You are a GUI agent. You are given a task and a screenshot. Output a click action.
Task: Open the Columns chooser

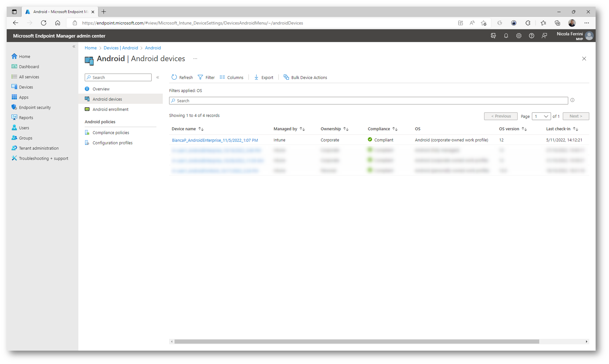point(231,77)
